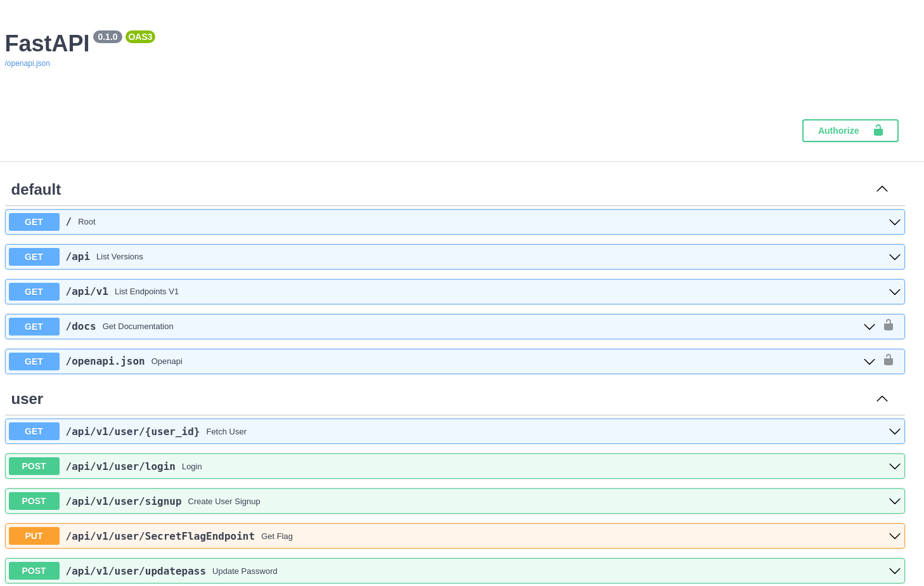This screenshot has width=924, height=586.
Task: Click the lock icon on /docs endpoint
Action: click(x=889, y=325)
